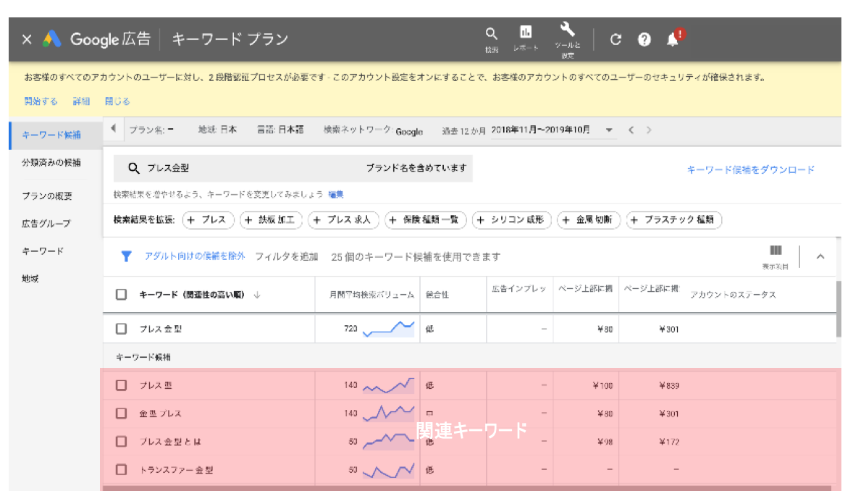Tick the checkbox for プレス 金型 row

(x=122, y=329)
